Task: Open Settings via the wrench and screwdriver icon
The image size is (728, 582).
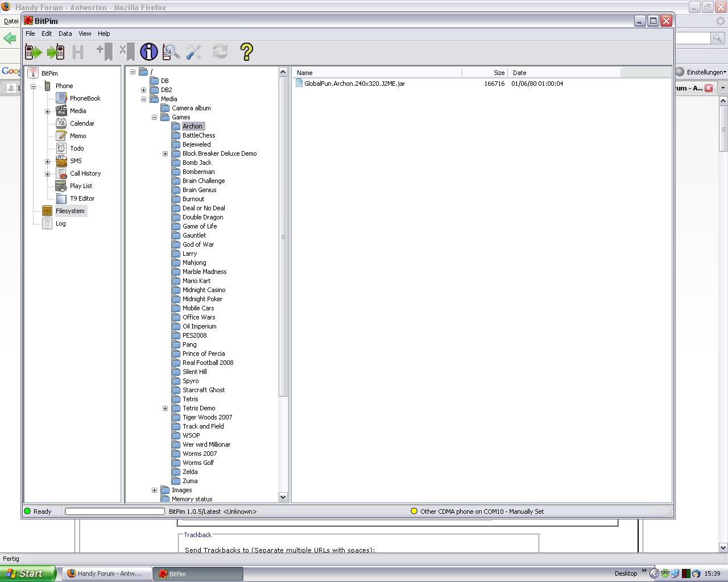Action: [x=193, y=52]
